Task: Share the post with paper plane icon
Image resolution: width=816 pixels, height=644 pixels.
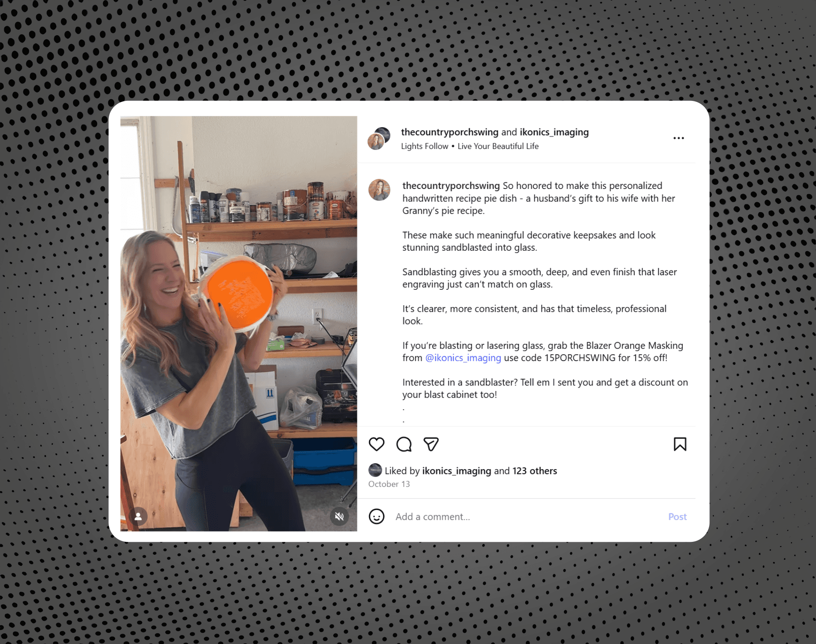Action: tap(431, 444)
